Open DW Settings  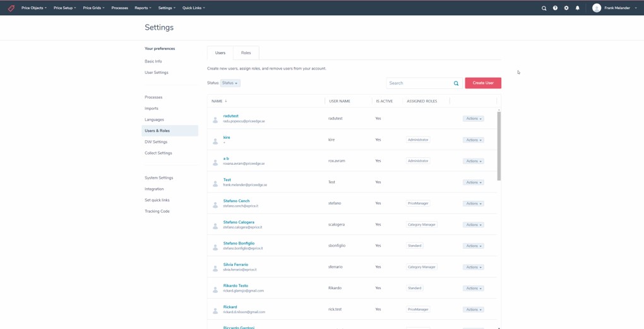pos(156,141)
